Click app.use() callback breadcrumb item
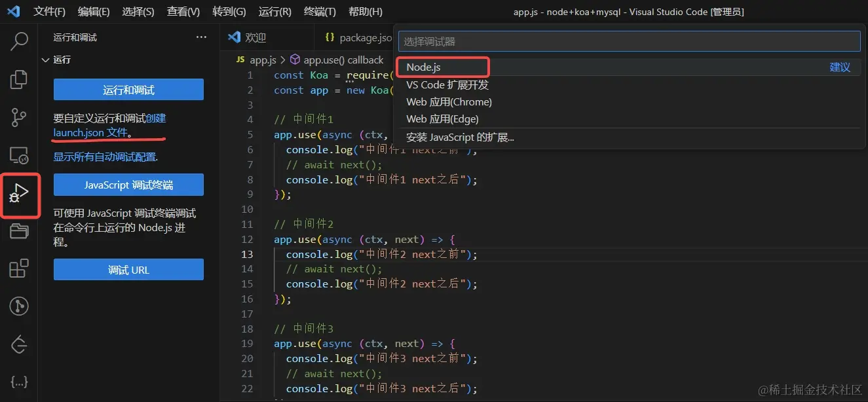Viewport: 868px width, 402px height. tap(344, 60)
